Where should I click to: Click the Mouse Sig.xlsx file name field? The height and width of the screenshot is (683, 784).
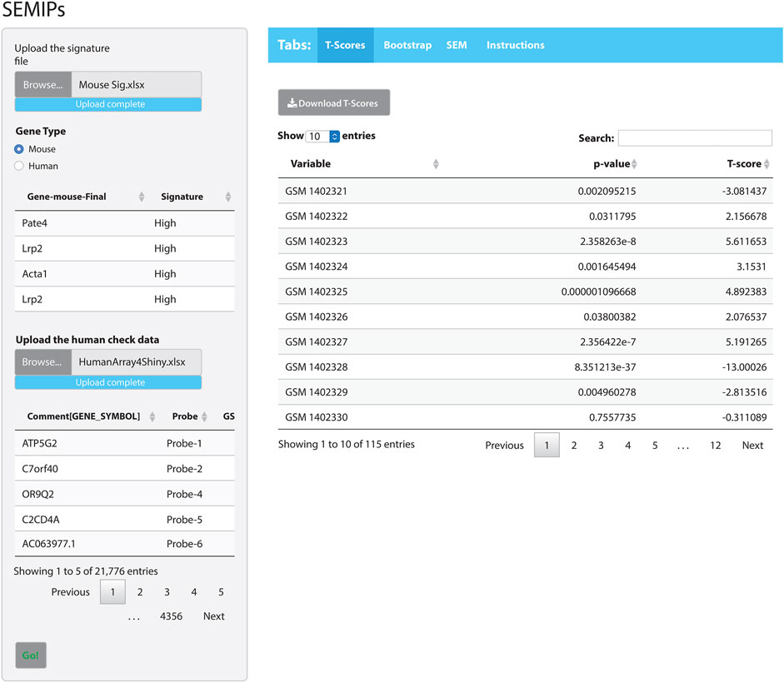(x=137, y=84)
